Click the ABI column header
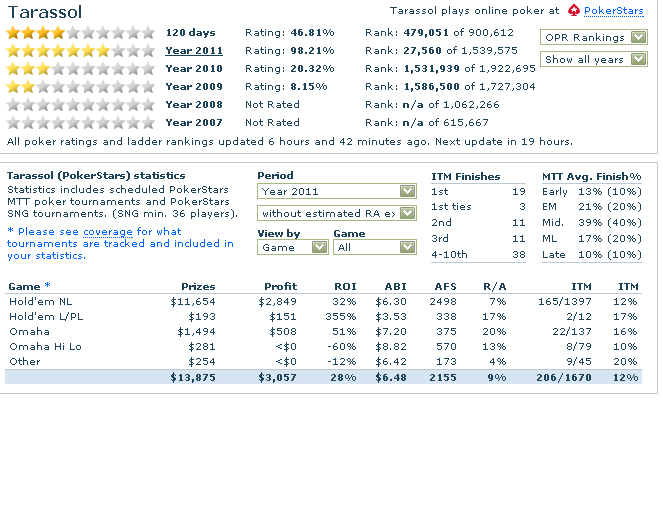This screenshot has width=663, height=512. coord(395,287)
